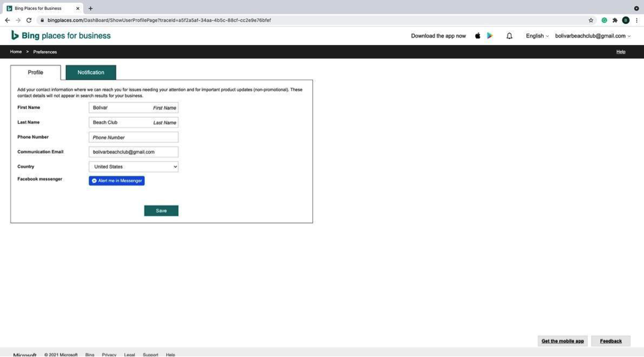Close the Bing Places for Business tab
This screenshot has height=357, width=644.
click(78, 8)
